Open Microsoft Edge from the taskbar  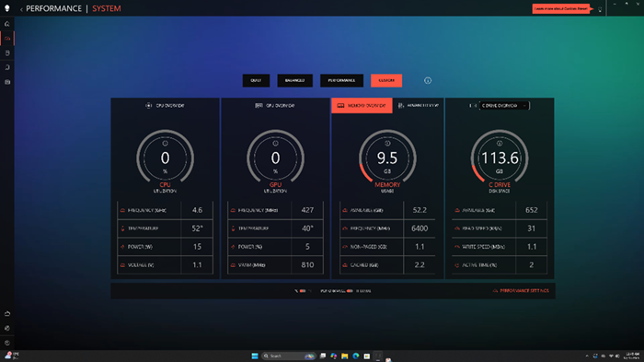pyautogui.click(x=356, y=356)
